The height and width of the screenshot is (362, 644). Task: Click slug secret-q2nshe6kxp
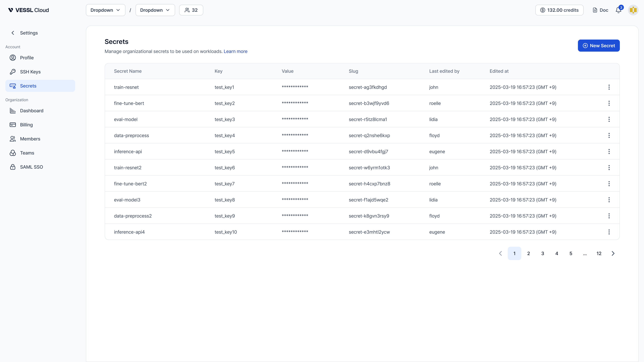pyautogui.click(x=369, y=135)
